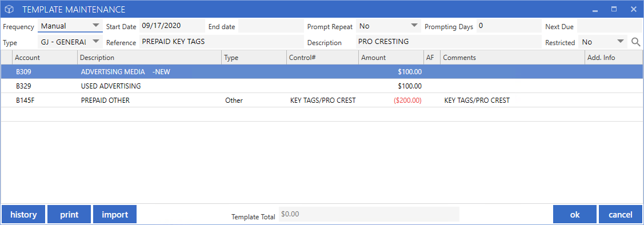Viewport: 644px width, 225px height.
Task: Click the Other type cell
Action: click(254, 100)
